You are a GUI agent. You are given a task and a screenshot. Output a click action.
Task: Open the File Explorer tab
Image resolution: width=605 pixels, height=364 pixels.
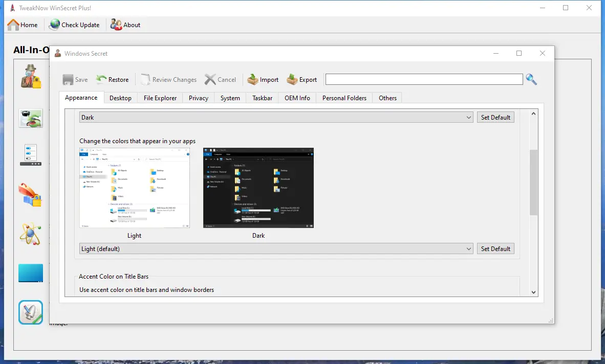(160, 98)
